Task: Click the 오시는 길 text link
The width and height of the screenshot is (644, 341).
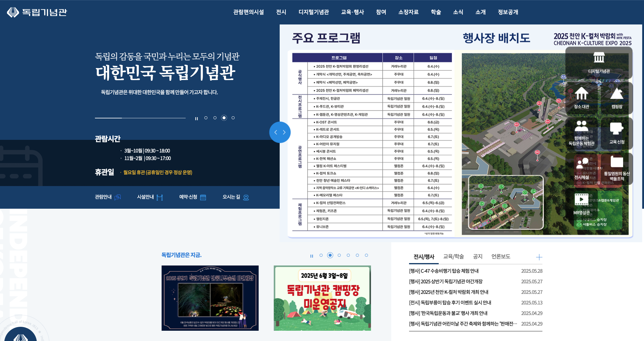Action: 231,197
